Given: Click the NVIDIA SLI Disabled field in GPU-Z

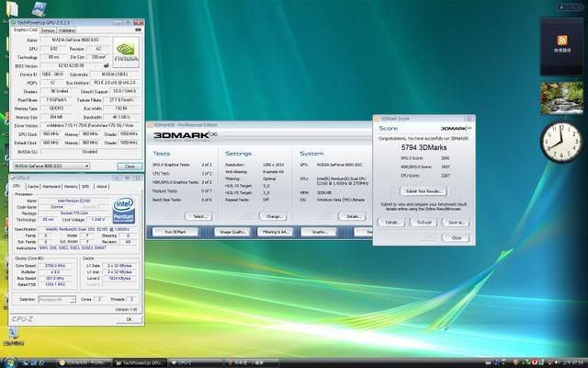Looking at the screenshot, I should pos(90,152).
